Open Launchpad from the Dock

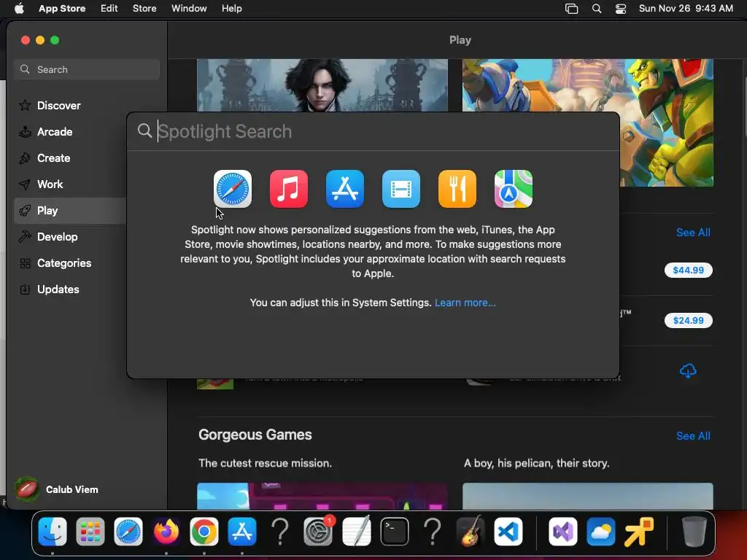click(x=90, y=532)
